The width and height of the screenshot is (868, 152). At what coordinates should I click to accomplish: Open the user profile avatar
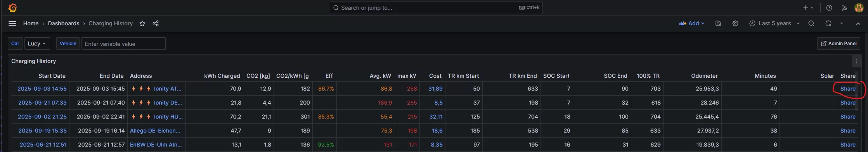coord(859,8)
